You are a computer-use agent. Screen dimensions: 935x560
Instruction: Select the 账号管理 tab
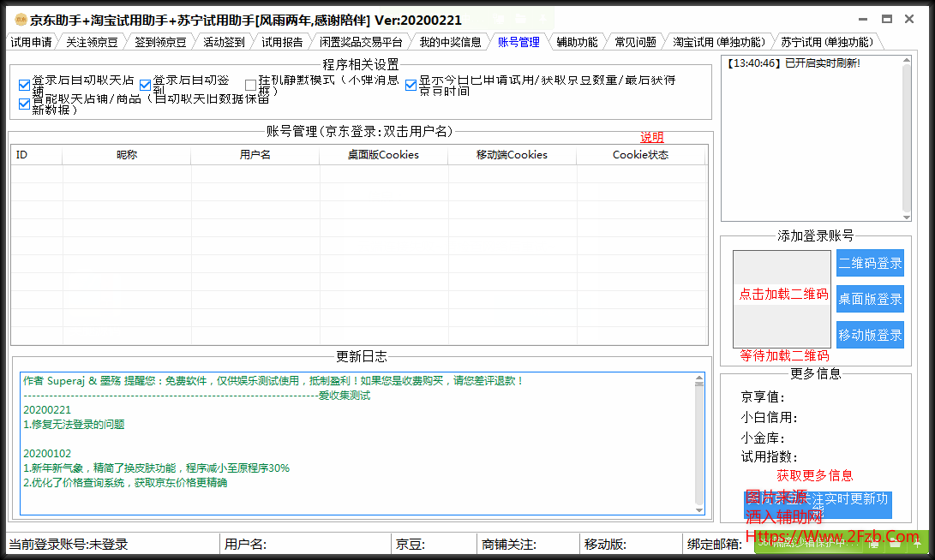coord(518,42)
